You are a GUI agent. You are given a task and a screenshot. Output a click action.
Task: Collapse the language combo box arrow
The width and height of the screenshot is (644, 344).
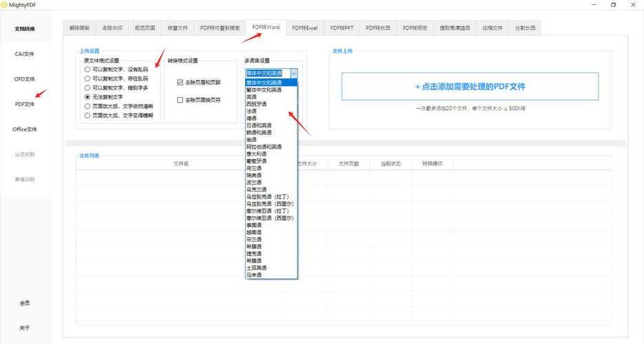pos(293,73)
